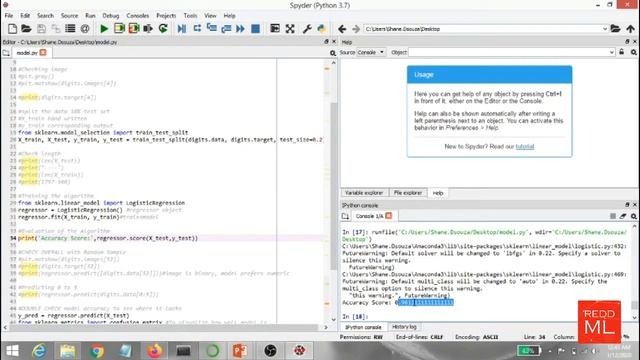The height and width of the screenshot is (360, 640).
Task: Open Help pane options search icon
Action: tap(633, 52)
